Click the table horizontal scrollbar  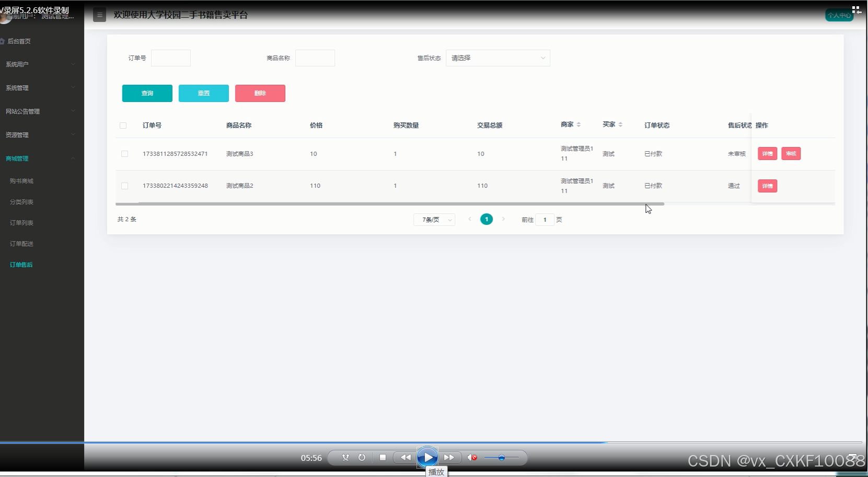pyautogui.click(x=390, y=204)
